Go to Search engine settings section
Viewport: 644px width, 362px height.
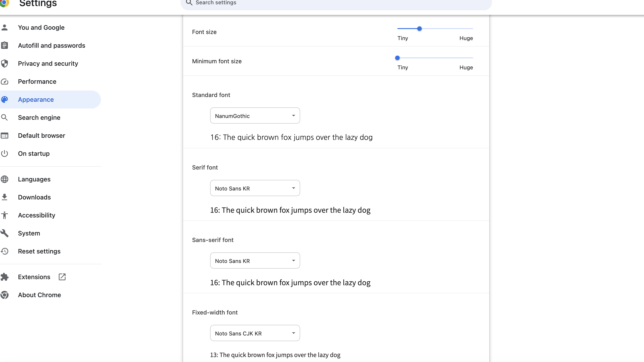tap(39, 118)
